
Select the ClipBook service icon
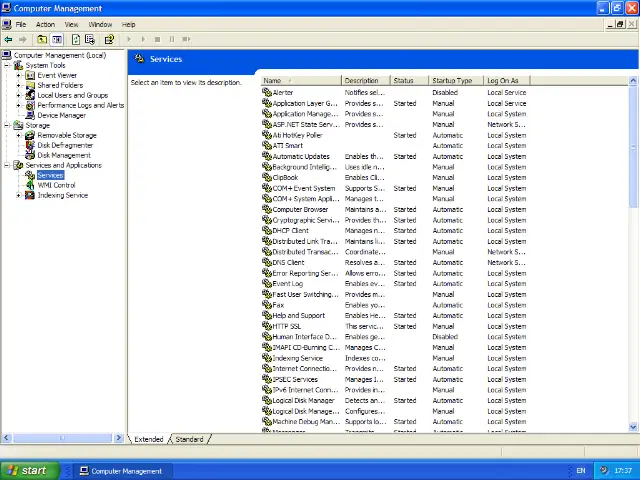[267, 177]
